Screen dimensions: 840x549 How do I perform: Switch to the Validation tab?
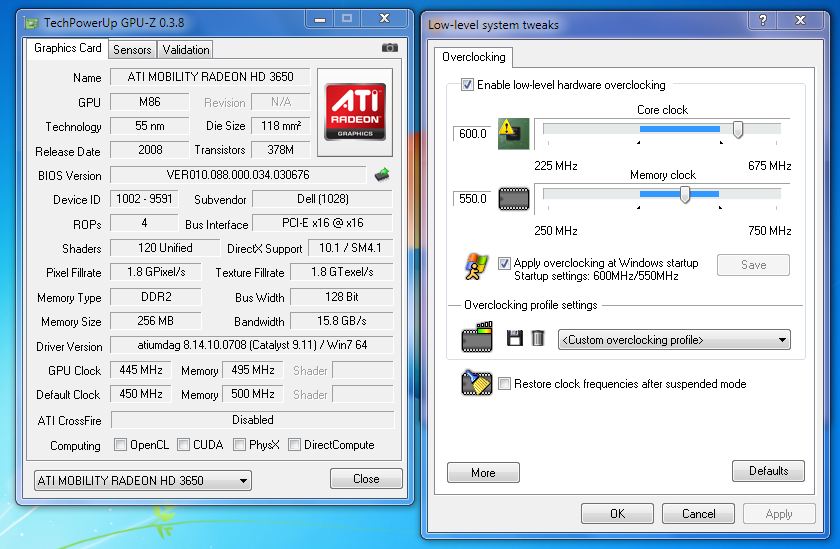(186, 50)
